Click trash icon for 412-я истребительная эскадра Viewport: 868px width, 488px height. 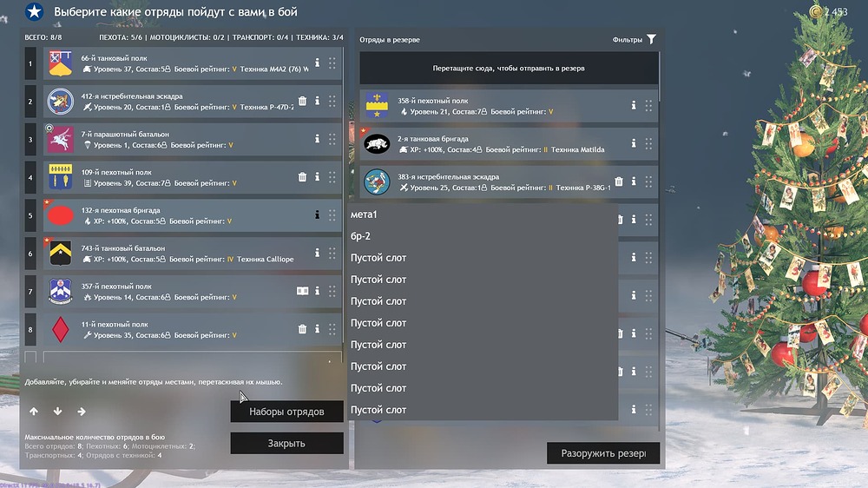(x=302, y=101)
